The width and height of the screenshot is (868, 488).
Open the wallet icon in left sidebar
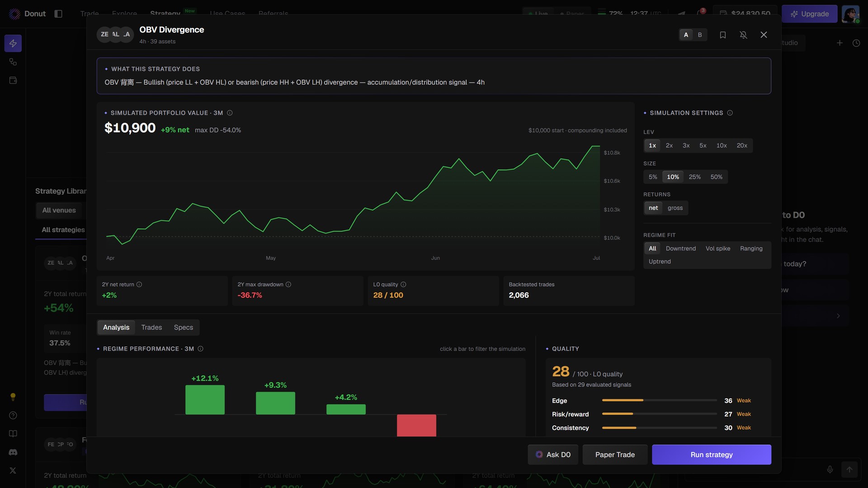[x=13, y=80]
